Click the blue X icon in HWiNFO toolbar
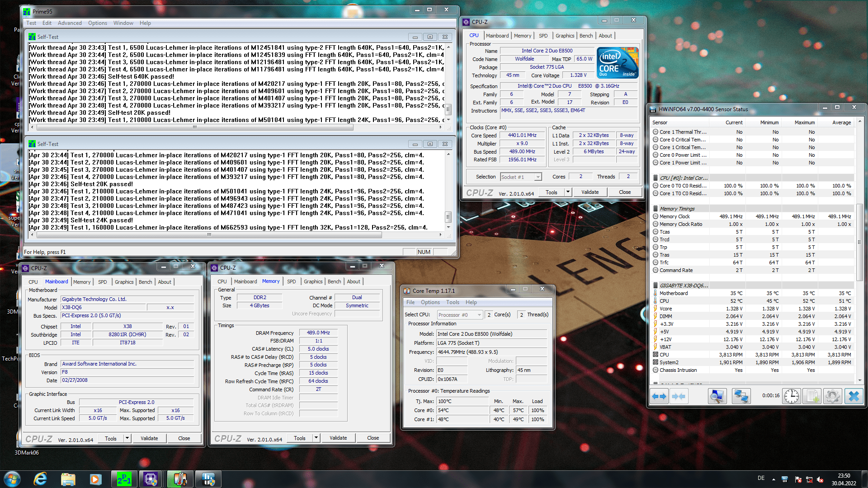This screenshot has width=868, height=488. coord(854,396)
